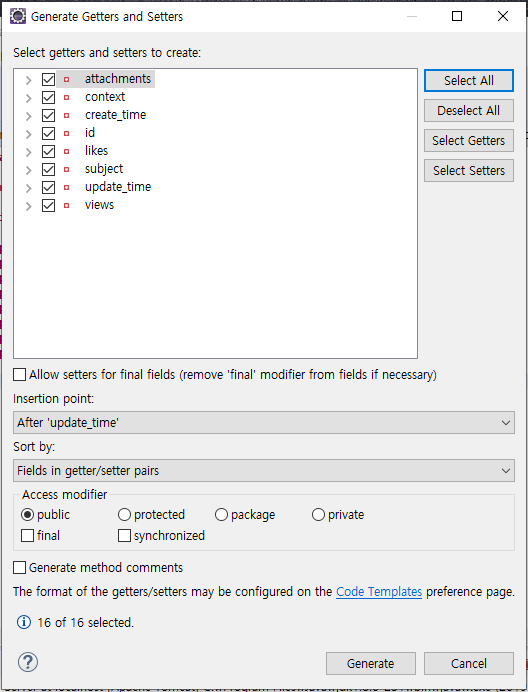Image resolution: width=528 pixels, height=692 pixels.
Task: Click the Generate button
Action: click(371, 663)
